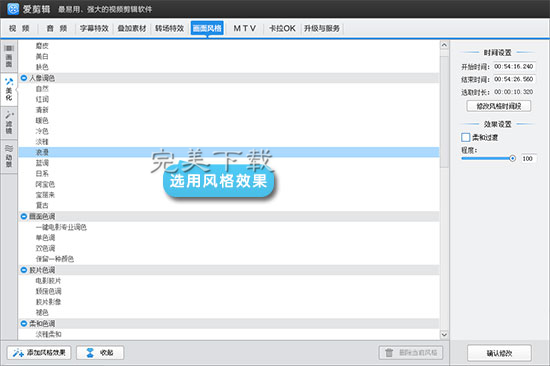The width and height of the screenshot is (550, 366).
Task: Collapse the 画面色调 group
Action: (x=24, y=217)
